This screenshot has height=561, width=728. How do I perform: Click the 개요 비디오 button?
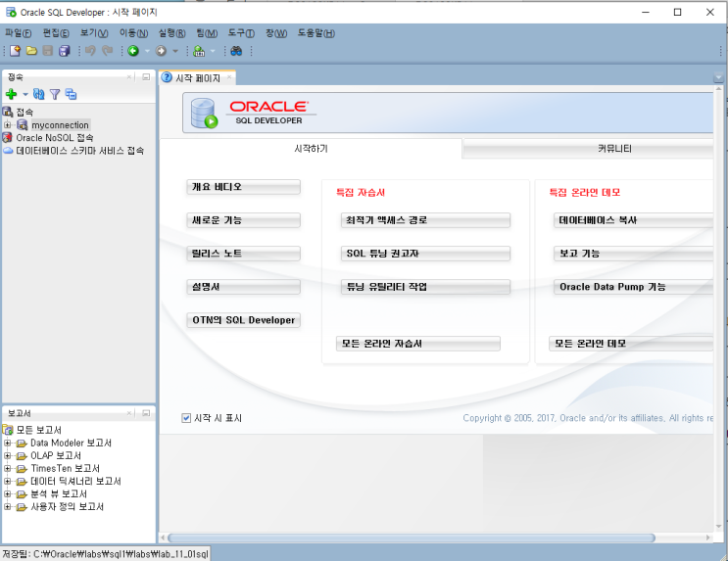click(x=243, y=187)
